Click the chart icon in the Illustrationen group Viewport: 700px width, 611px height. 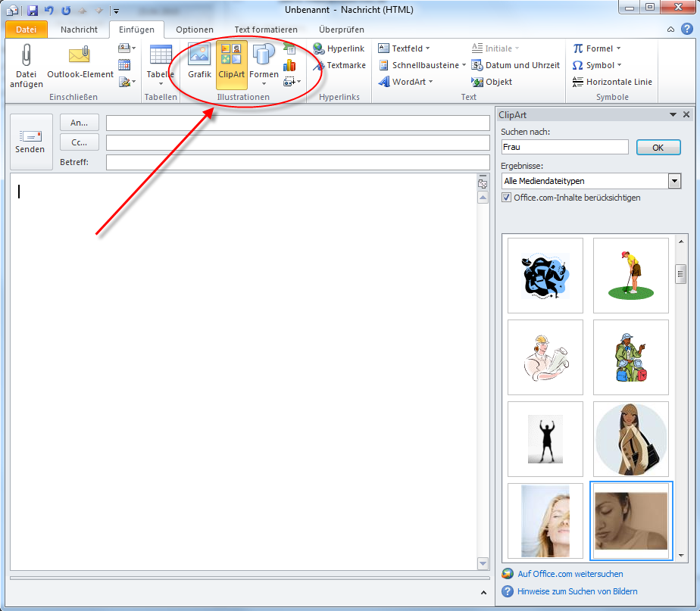point(289,65)
